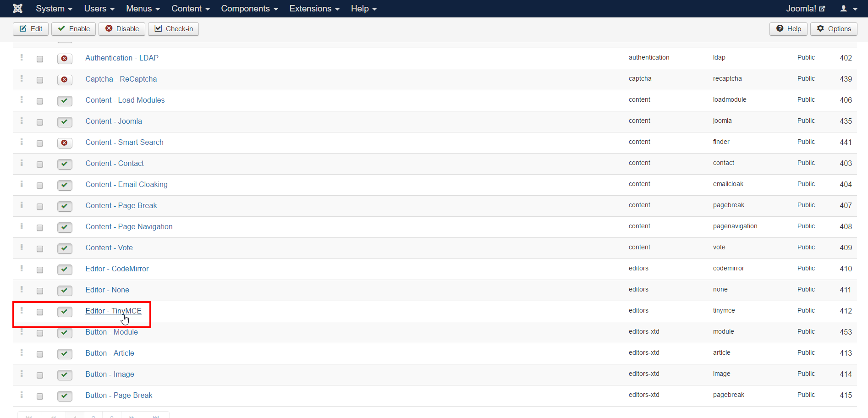Screen dimensions: 868x418
Task: Open the Users dropdown menu
Action: tap(99, 9)
